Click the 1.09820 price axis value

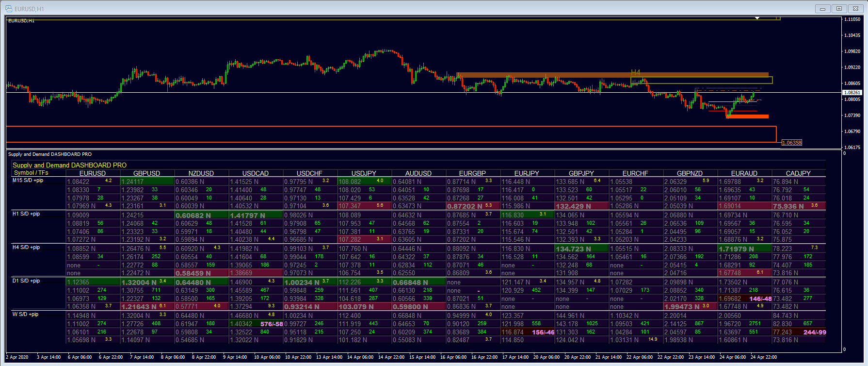pos(852,51)
